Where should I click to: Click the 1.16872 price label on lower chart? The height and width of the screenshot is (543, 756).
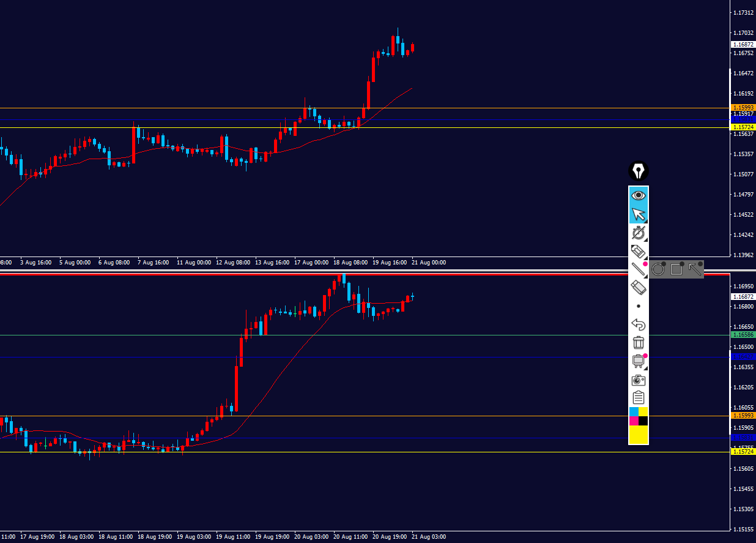743,296
